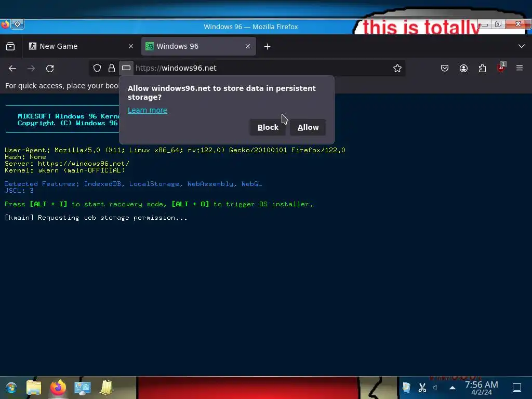Block persistent storage for windows96.net
The image size is (532, 399).
268,127
